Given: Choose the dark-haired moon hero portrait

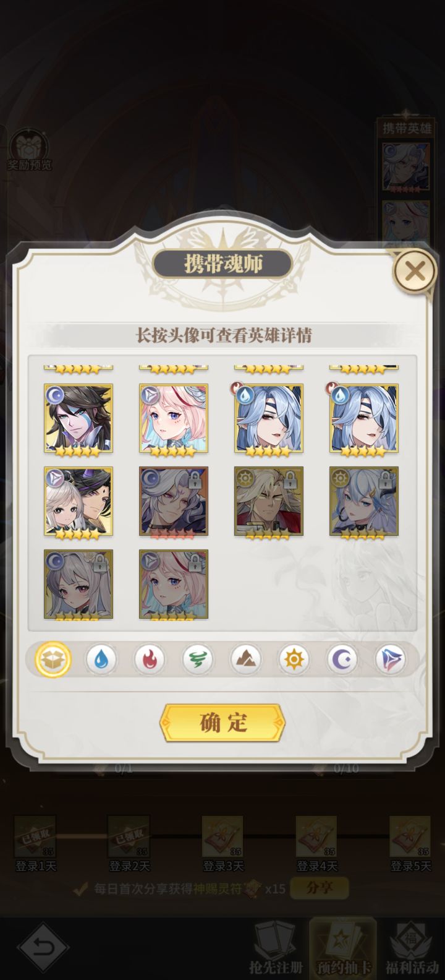Looking at the screenshot, I should [78, 418].
